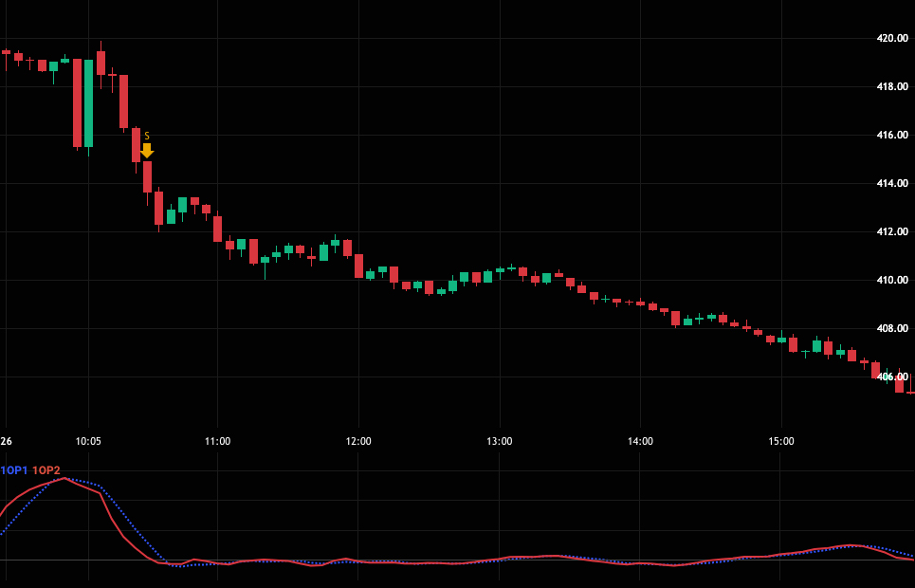Viewport: 915px width, 588px height.
Task: Click the 11:00 time axis label
Action: coord(218,442)
